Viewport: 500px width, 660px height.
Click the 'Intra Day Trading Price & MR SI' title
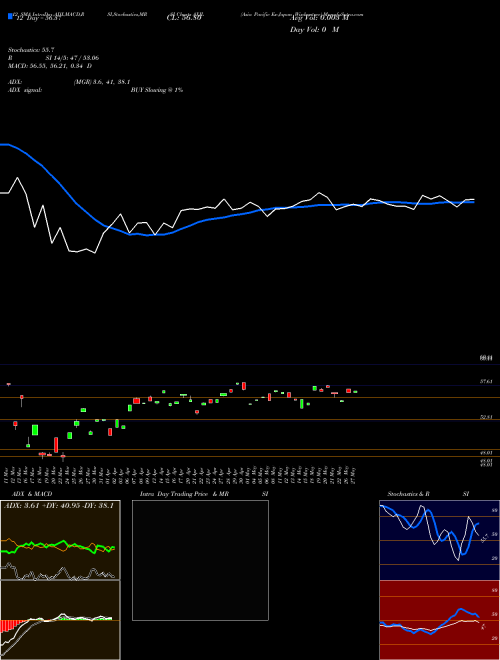click(x=204, y=494)
